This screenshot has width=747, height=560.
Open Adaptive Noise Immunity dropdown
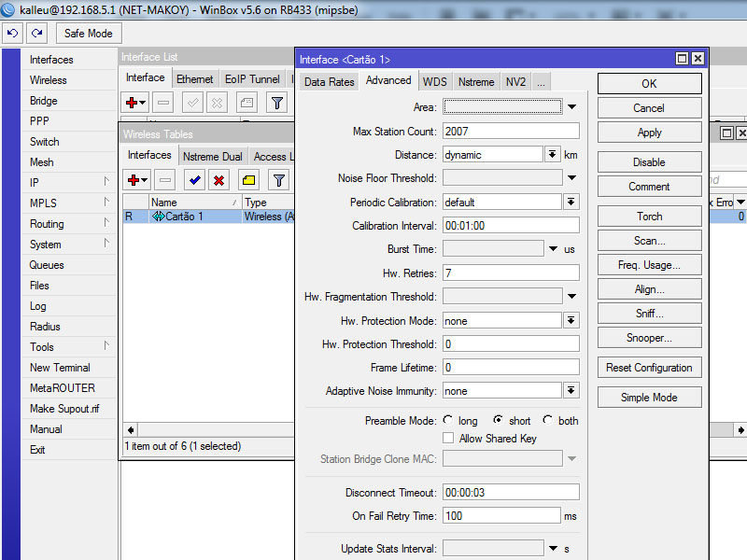coord(571,390)
